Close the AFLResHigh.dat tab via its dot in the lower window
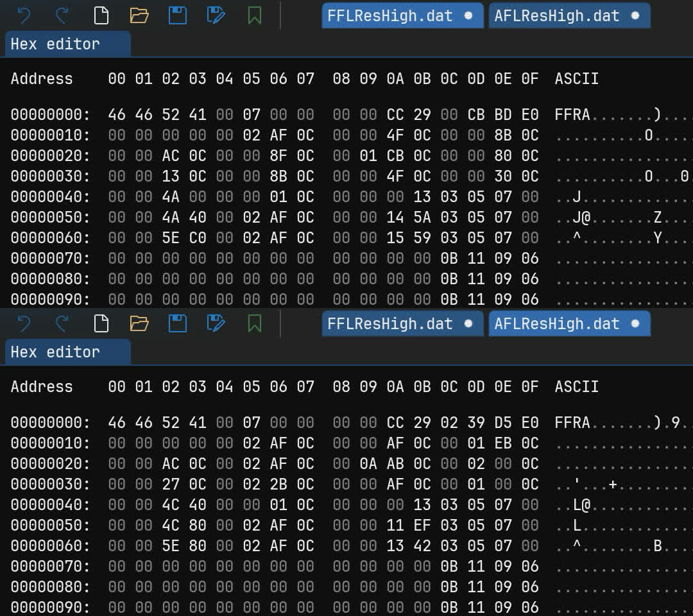This screenshot has height=616, width=693. [635, 323]
